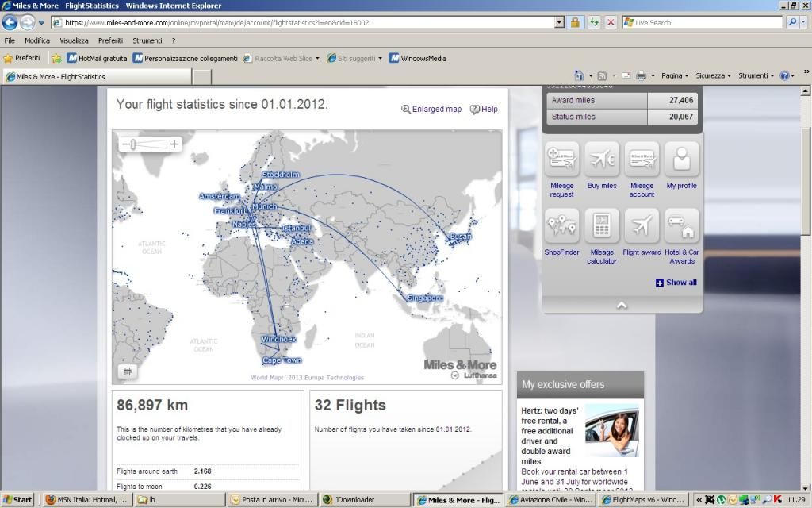Viewport: 812px width, 508px height.
Task: Select the Miles & More - FlightStatistics tab
Action: point(97,76)
